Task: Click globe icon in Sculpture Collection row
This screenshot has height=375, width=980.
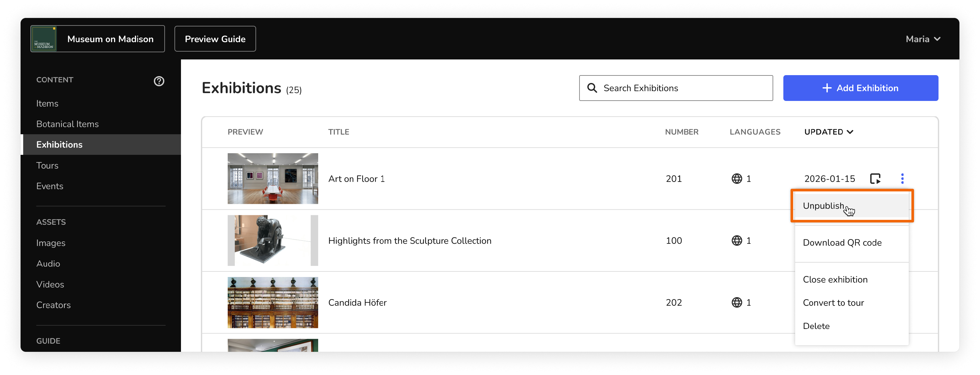Action: pos(737,240)
